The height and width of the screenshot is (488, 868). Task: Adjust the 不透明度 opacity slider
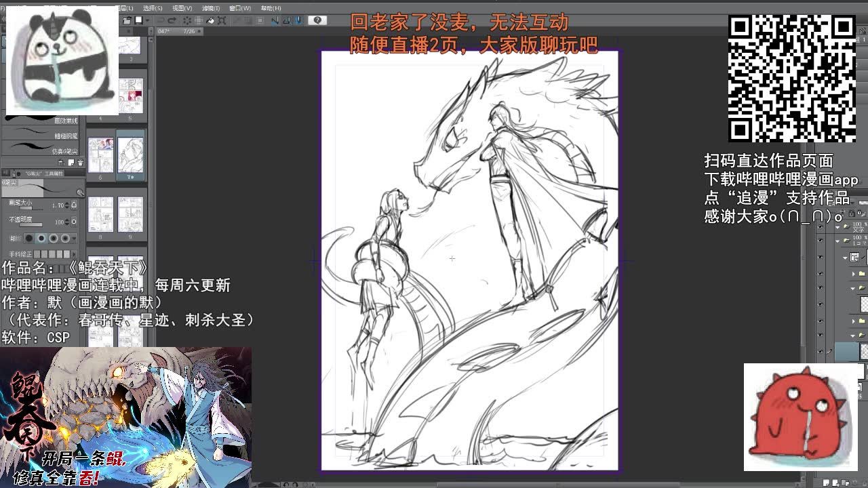31,224
